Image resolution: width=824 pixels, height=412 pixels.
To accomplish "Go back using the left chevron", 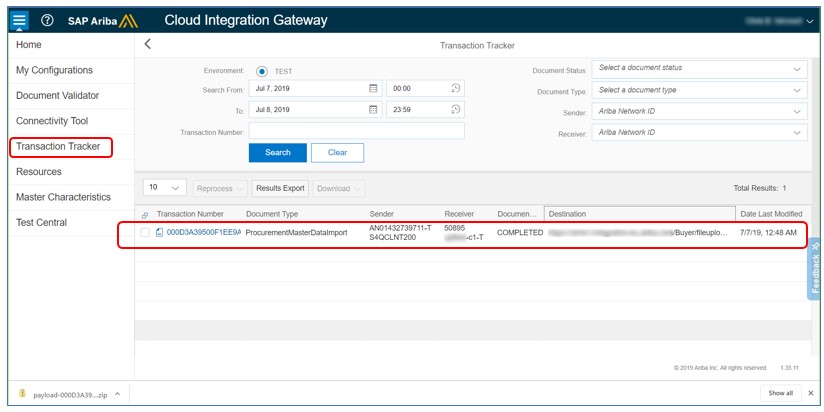I will point(148,44).
